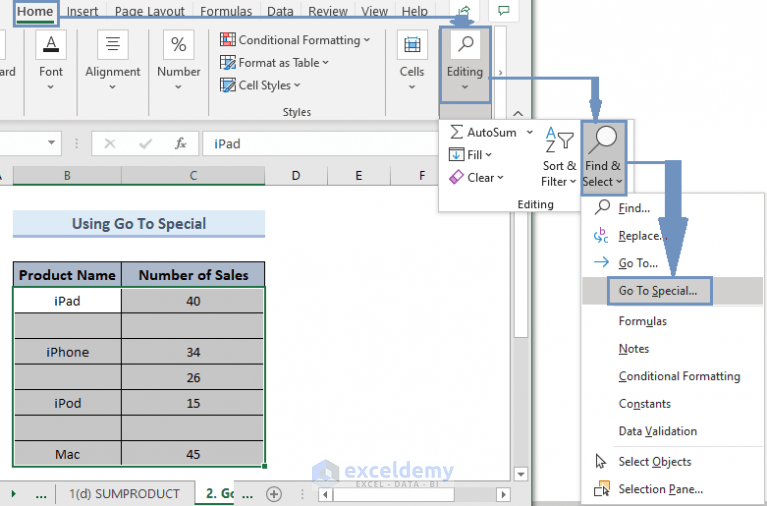Viewport: 767px width, 506px height.
Task: Open Cell Styles dropdown
Action: [x=260, y=85]
